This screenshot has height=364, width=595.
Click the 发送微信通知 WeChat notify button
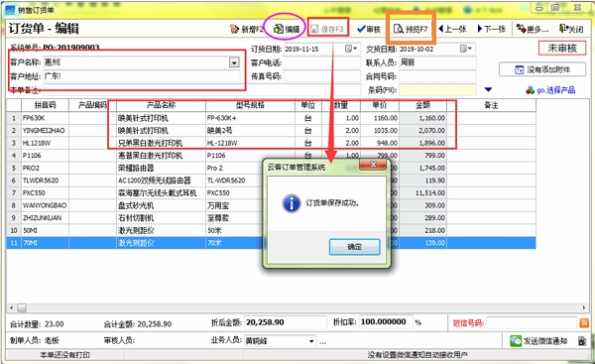(x=539, y=341)
